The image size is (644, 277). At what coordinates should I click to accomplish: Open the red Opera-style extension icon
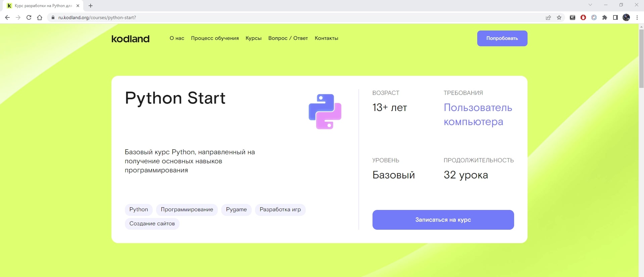tap(583, 17)
